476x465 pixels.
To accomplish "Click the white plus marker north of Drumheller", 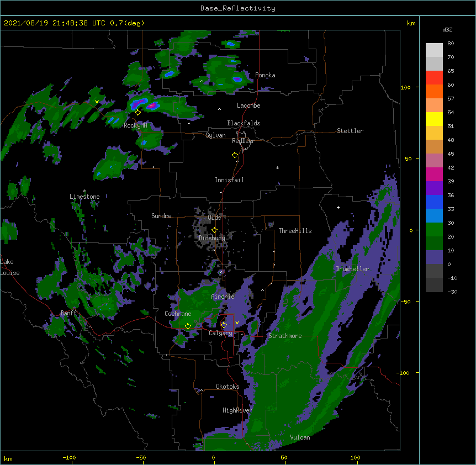I will (x=338, y=207).
